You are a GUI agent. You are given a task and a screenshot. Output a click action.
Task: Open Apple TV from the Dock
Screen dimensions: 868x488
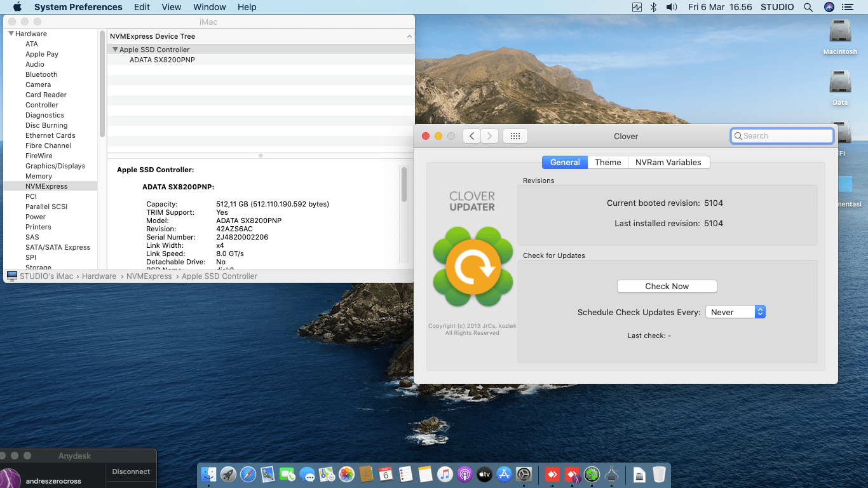484,474
